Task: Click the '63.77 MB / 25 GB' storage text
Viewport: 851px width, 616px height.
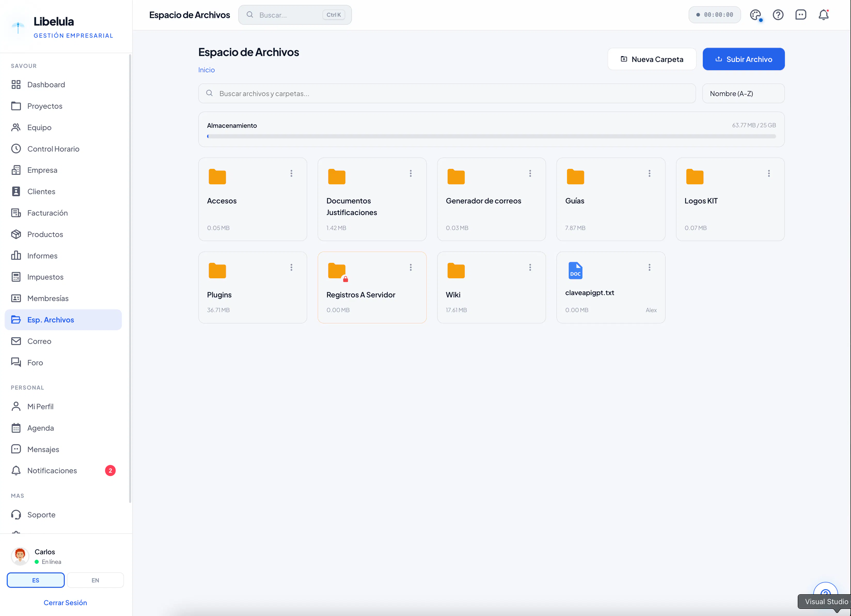Action: 753,125
